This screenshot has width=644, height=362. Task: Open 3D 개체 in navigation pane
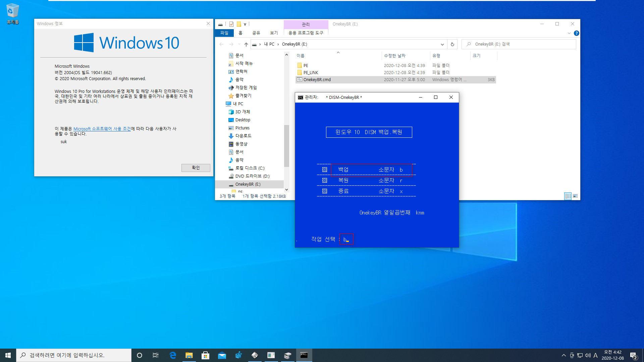243,112
